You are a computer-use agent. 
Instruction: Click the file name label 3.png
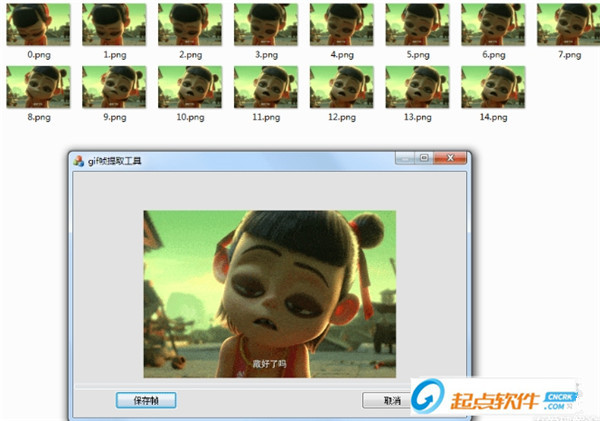click(x=266, y=55)
